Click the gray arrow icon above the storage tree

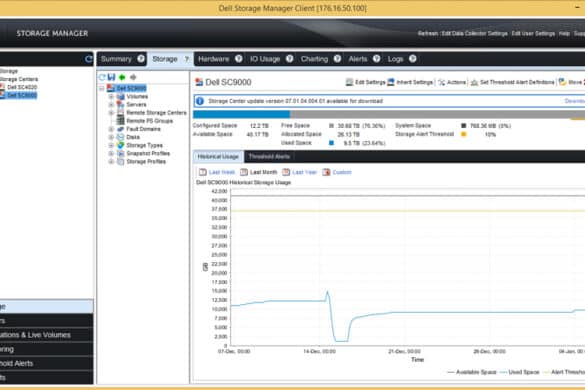[133, 77]
